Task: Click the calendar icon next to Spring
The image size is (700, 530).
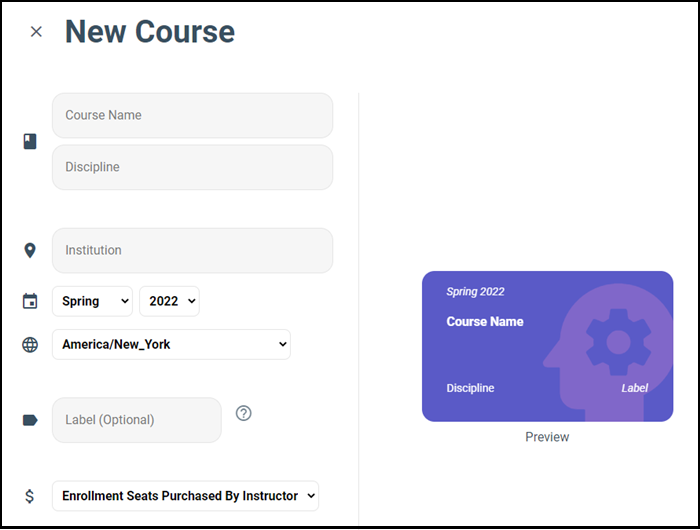Action: point(30,301)
